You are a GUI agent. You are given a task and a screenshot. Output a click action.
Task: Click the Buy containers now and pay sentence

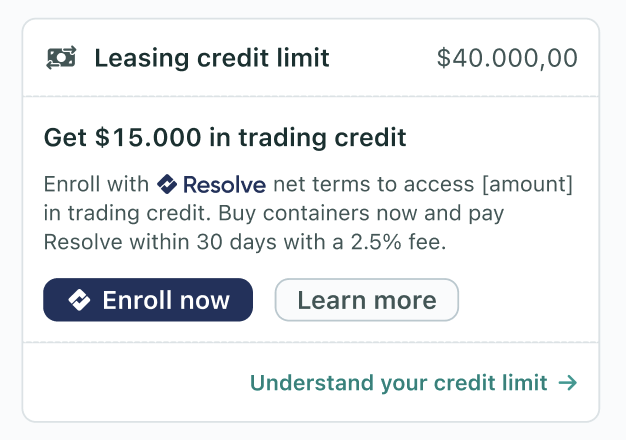click(x=361, y=213)
